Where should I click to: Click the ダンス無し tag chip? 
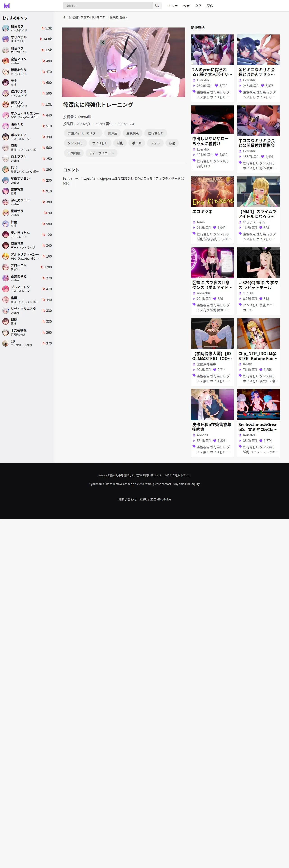click(75, 143)
